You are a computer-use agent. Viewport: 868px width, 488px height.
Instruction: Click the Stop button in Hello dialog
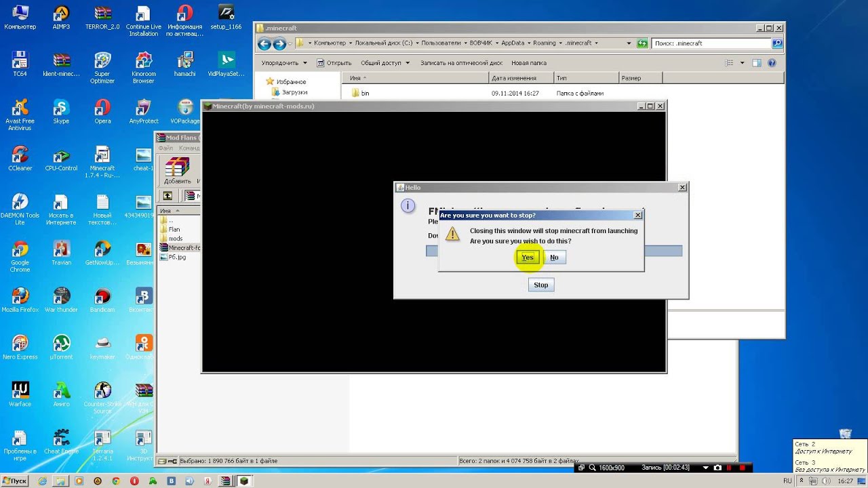click(540, 285)
